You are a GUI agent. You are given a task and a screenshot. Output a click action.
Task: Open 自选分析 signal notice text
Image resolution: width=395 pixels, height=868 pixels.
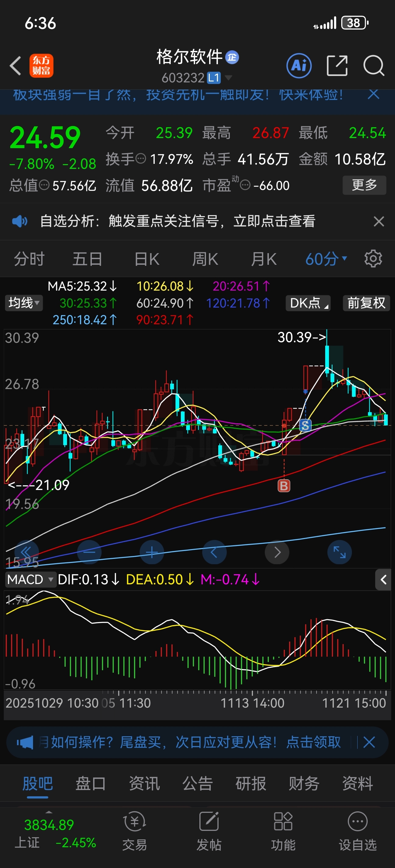coord(178,221)
